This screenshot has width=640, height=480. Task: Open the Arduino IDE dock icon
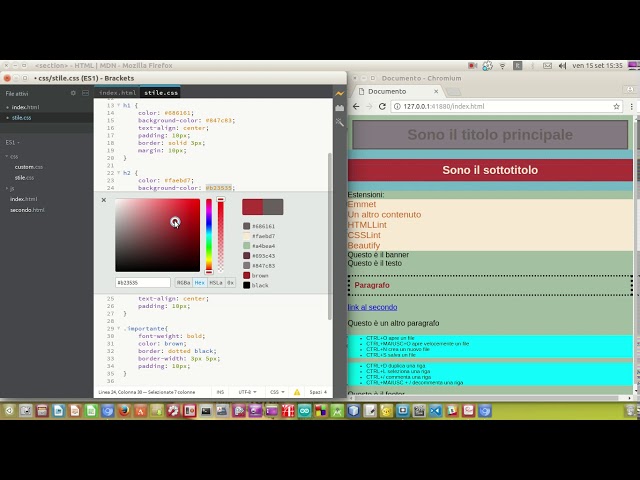(304, 411)
